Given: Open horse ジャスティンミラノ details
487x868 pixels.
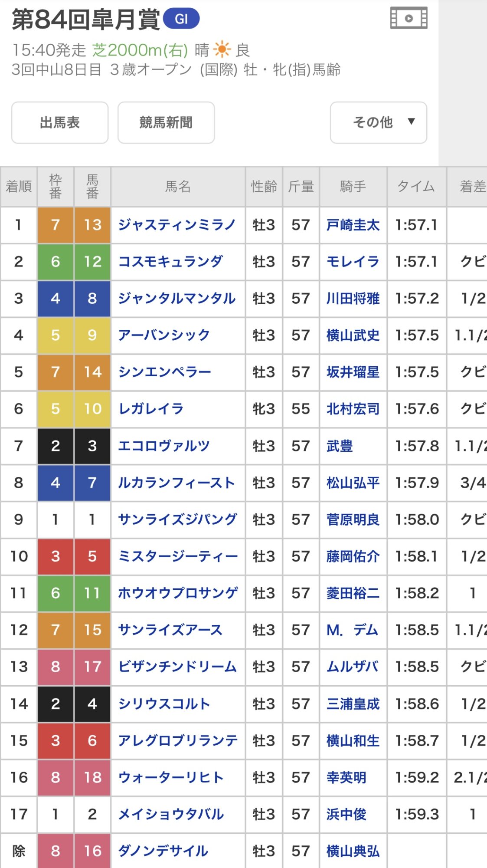Looking at the screenshot, I should click(176, 225).
